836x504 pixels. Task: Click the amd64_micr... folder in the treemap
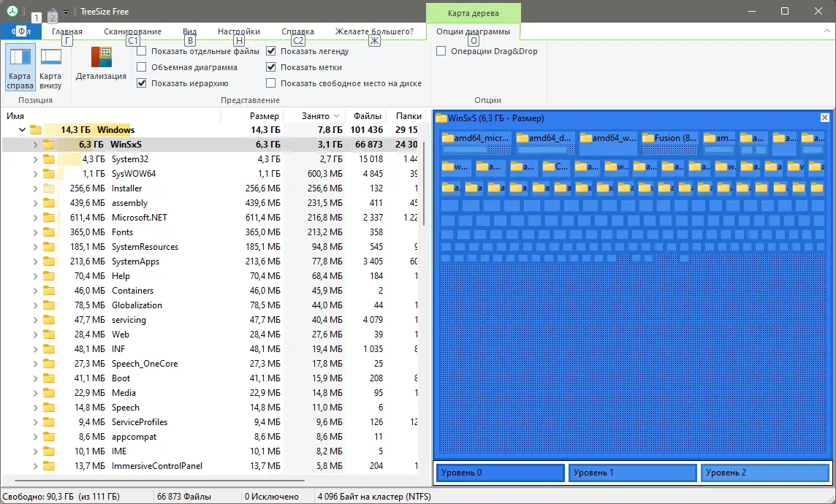[x=476, y=142]
